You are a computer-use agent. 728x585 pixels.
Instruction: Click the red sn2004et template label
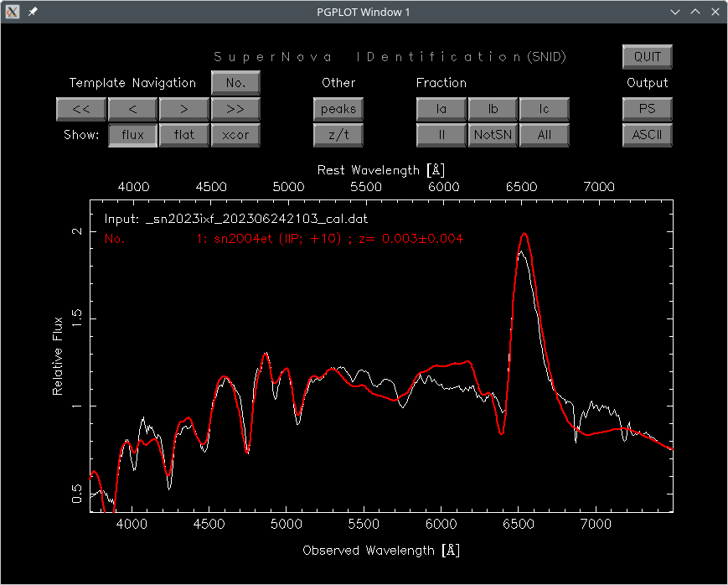click(x=284, y=239)
